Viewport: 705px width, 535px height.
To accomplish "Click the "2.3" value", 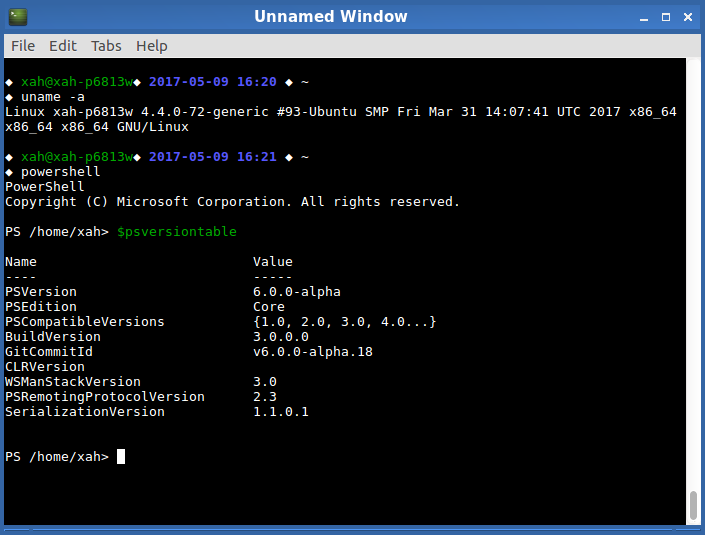I will pos(265,397).
